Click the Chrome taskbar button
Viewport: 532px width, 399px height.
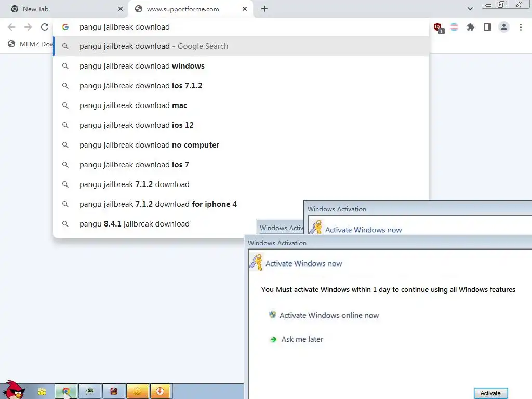click(x=66, y=392)
